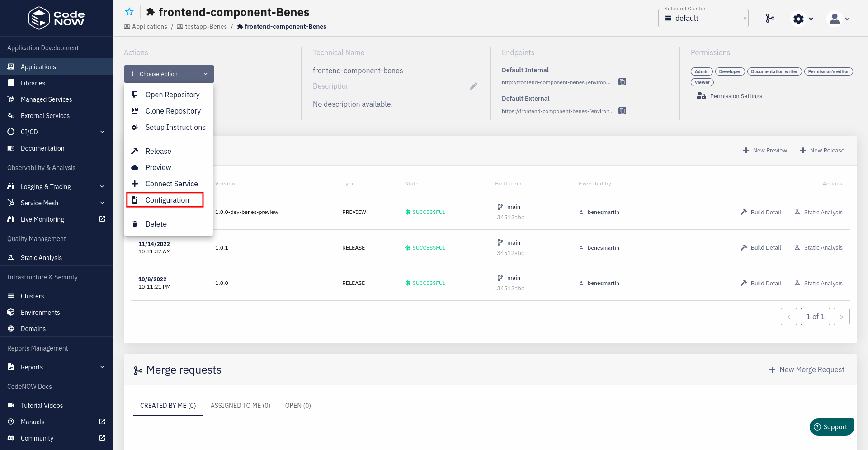Star the frontend-component-Benes favorite icon

point(129,12)
